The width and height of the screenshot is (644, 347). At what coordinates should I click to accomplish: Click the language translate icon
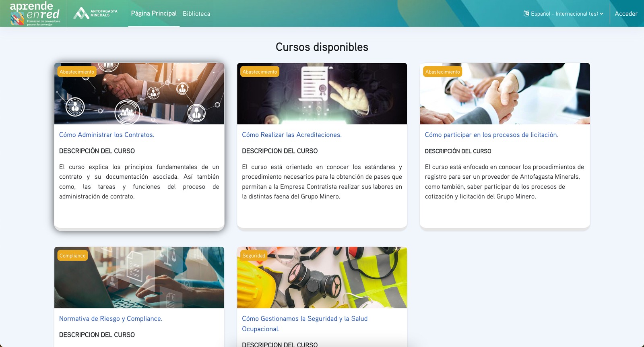pyautogui.click(x=526, y=14)
